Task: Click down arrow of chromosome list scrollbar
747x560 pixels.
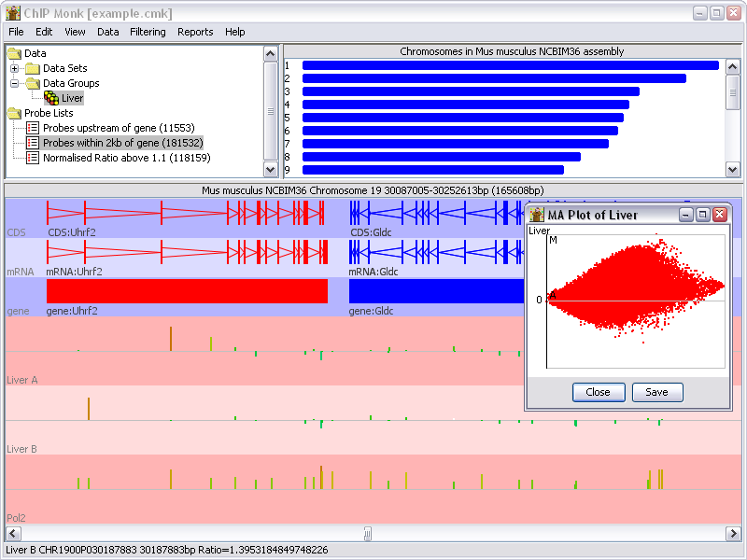Action: coord(733,169)
